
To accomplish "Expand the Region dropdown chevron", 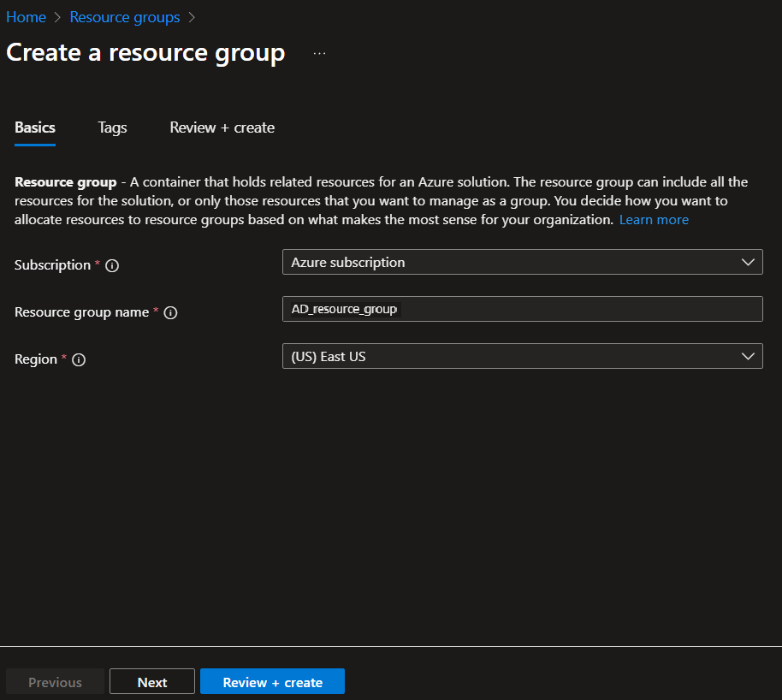I will tap(749, 356).
